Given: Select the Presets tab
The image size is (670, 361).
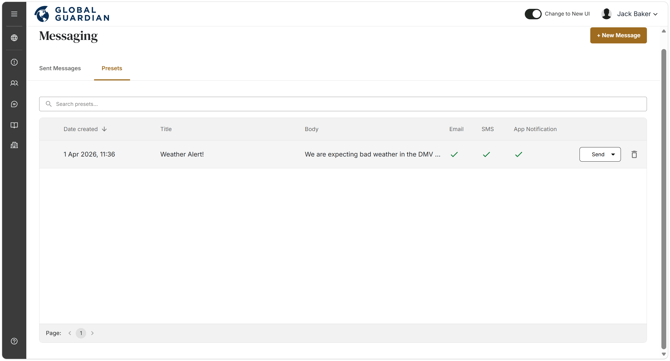Looking at the screenshot, I should (x=112, y=68).
